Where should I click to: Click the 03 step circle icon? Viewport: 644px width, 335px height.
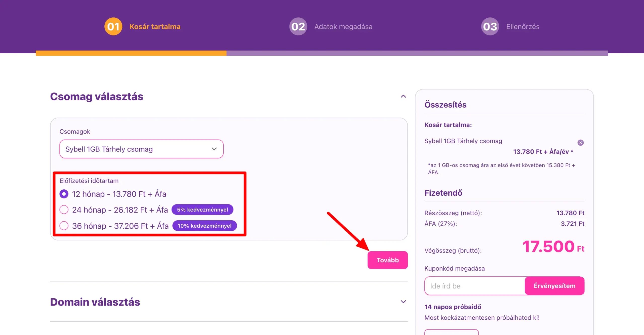point(490,26)
